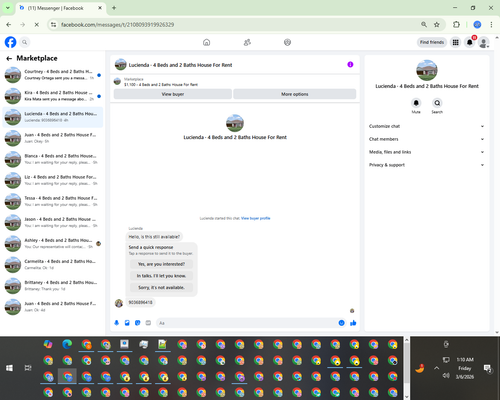This screenshot has width=500, height=400.
Task: Open the Facebook search magnifier icon
Action: [25, 42]
